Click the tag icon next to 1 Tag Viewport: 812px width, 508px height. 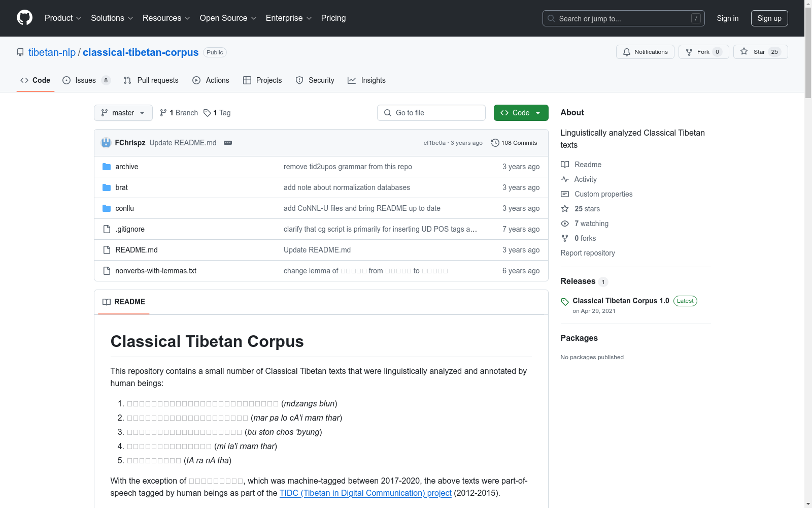pos(207,113)
